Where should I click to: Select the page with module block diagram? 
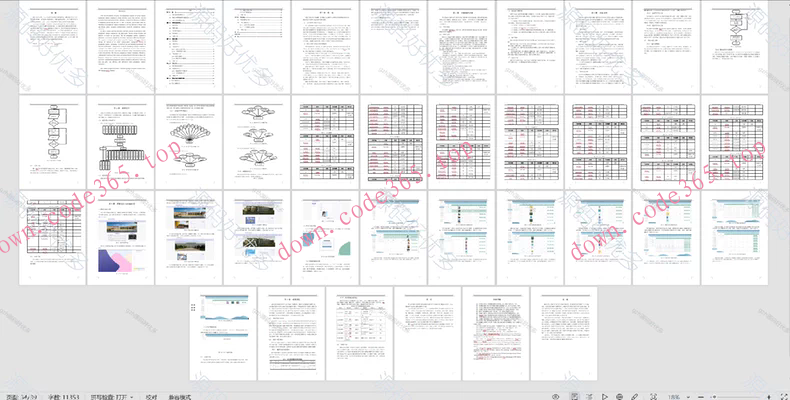[x=120, y=142]
